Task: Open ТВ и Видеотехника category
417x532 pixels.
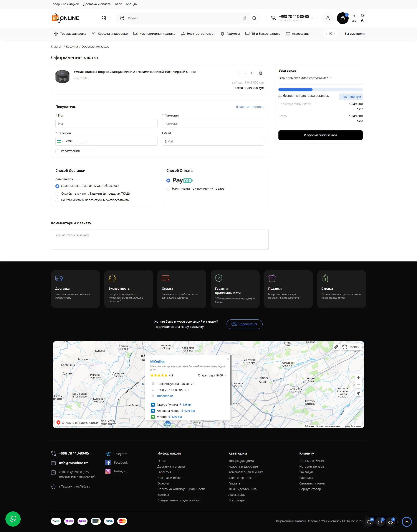Action: click(263, 34)
